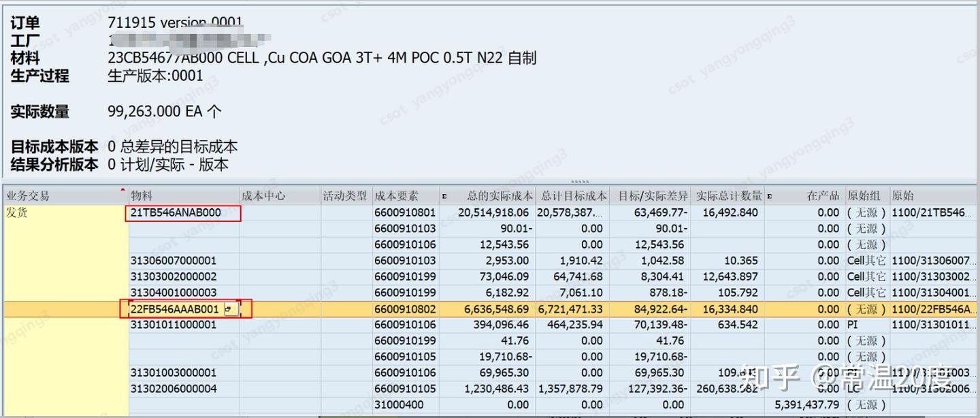Viewport: 980px width, 418px height.
Task: Select cost element 6600910801 in the top row
Action: coord(404,212)
